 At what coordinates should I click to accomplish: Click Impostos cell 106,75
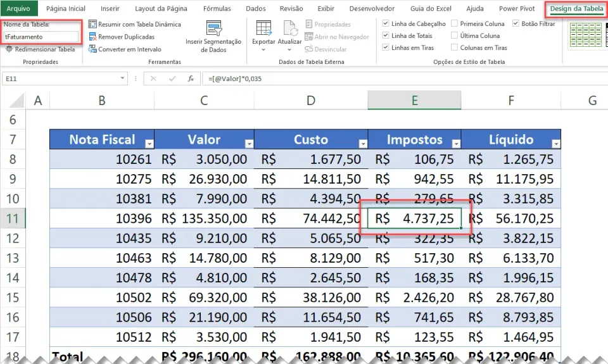tap(414, 159)
